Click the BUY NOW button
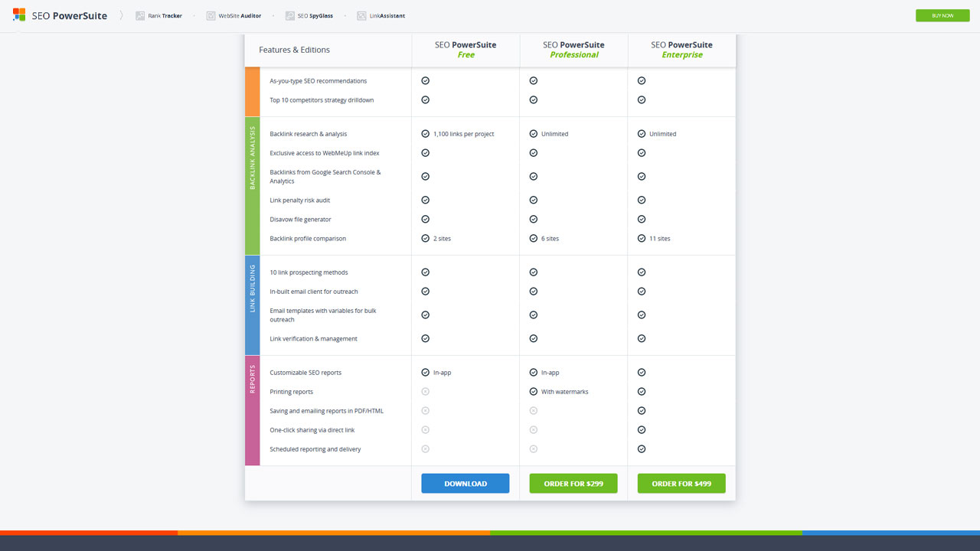The width and height of the screenshot is (980, 551). [x=942, y=15]
